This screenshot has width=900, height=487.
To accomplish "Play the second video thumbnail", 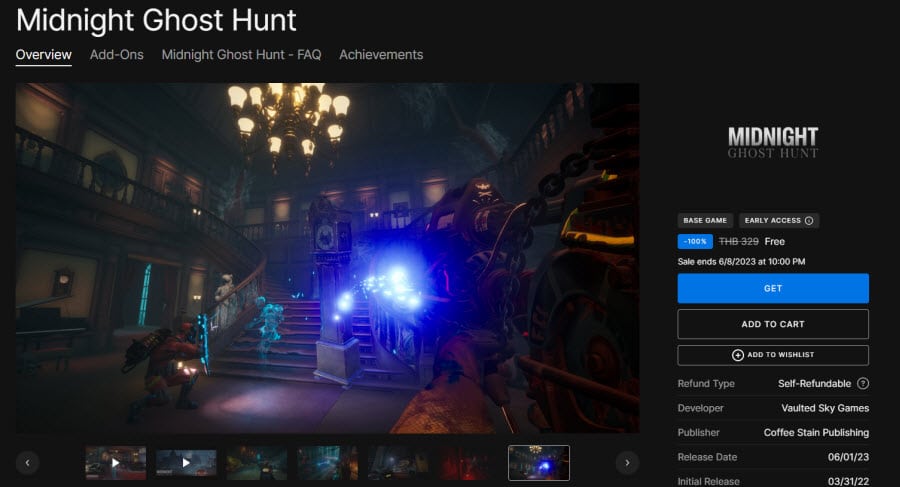I will tap(186, 463).
